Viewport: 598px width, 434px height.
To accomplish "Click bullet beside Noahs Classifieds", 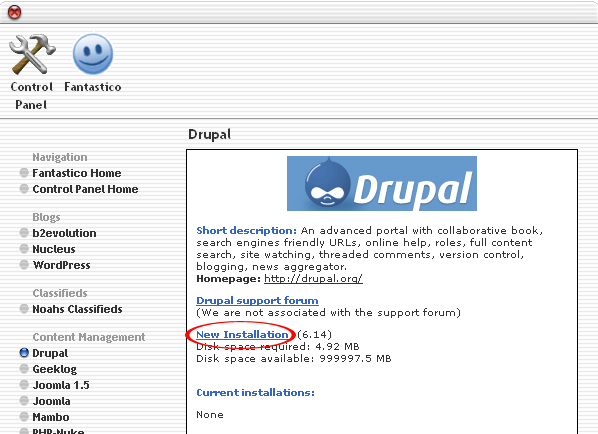I will (24, 309).
